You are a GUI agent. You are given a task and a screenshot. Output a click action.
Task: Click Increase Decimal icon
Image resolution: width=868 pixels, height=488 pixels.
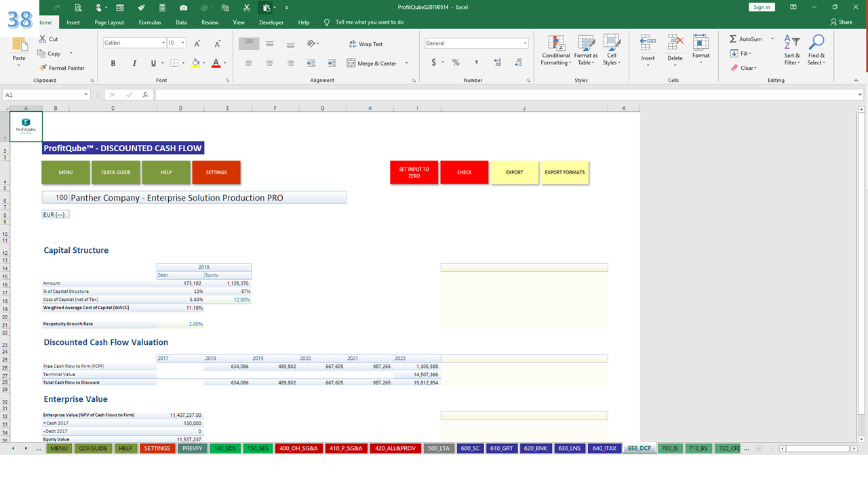pyautogui.click(x=498, y=62)
